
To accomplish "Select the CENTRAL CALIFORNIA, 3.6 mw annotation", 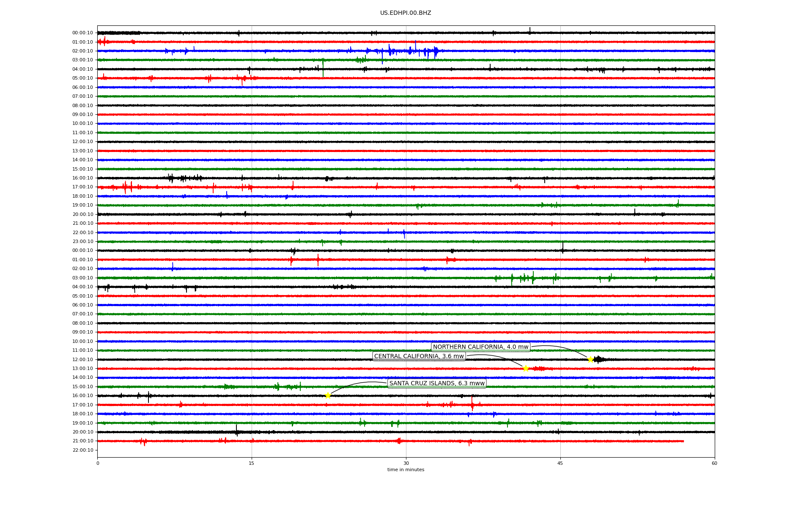I will click(419, 356).
